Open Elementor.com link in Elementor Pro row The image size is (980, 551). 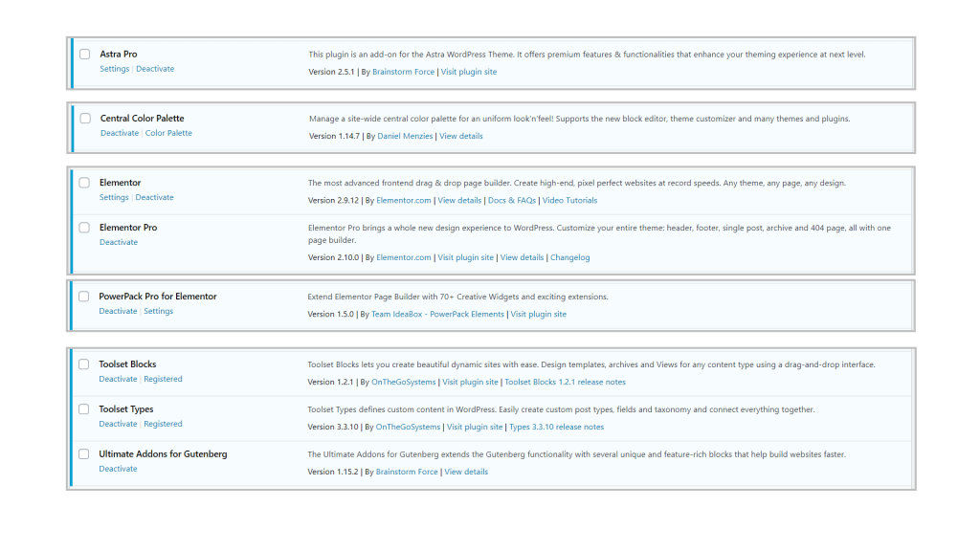404,257
